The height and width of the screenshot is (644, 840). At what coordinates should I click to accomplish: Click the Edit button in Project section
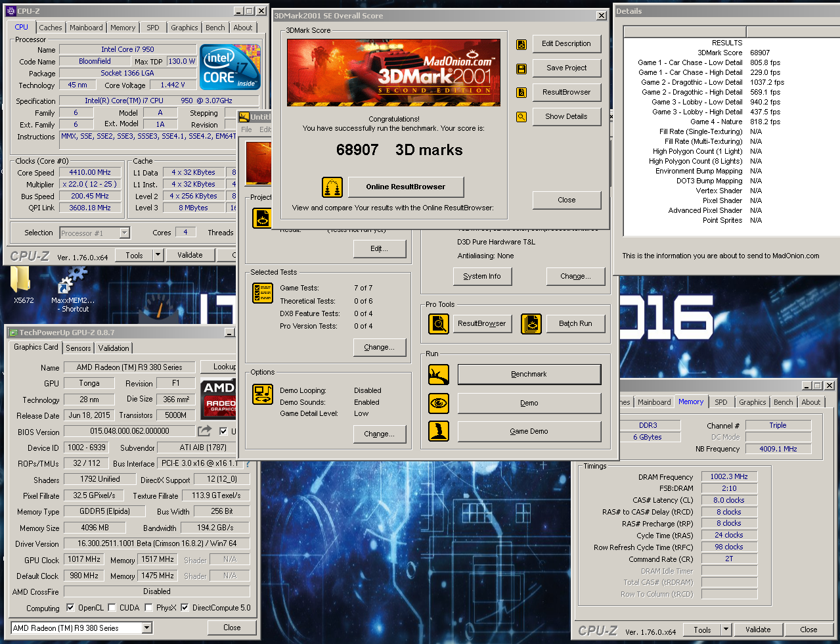pos(379,249)
